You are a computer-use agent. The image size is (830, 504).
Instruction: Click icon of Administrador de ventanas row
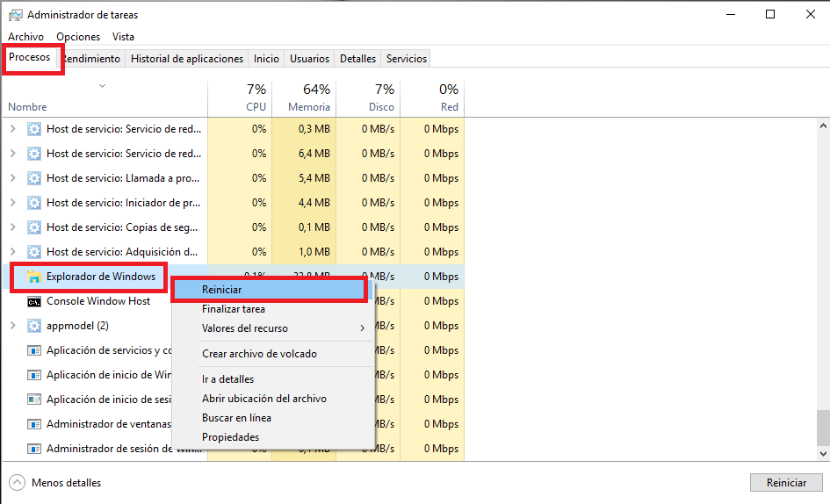[34, 424]
